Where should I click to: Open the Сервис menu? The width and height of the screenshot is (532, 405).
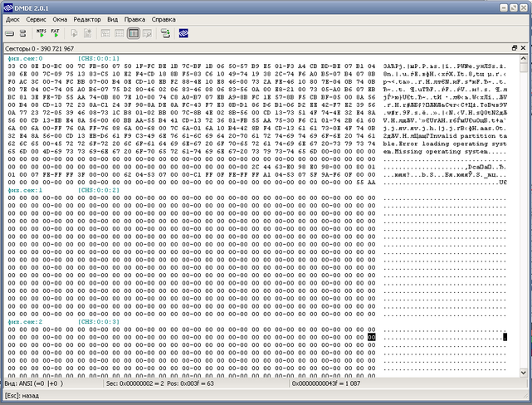[37, 17]
